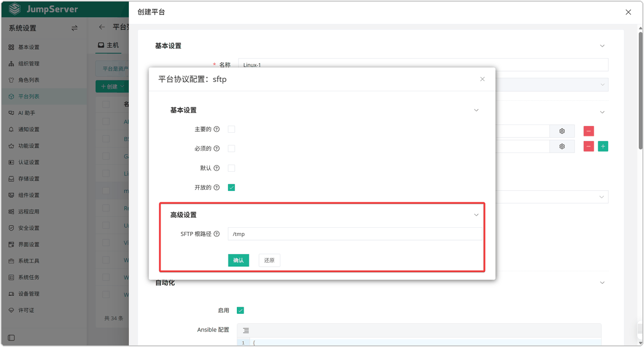
Task: Go to 认证设置 in the sidebar
Action: (x=44, y=162)
